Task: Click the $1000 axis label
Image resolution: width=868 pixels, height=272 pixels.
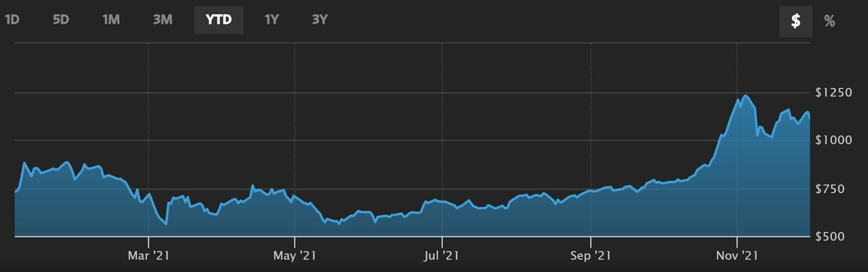Action: (x=834, y=140)
